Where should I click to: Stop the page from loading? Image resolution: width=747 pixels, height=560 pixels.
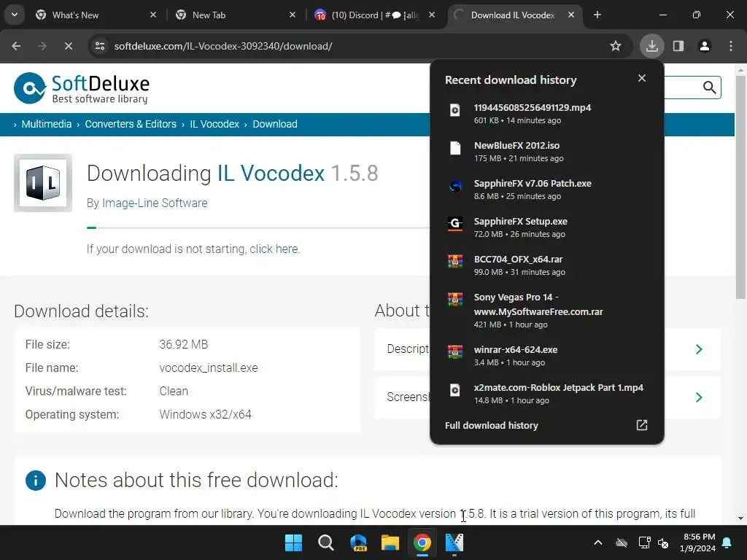pyautogui.click(x=68, y=46)
